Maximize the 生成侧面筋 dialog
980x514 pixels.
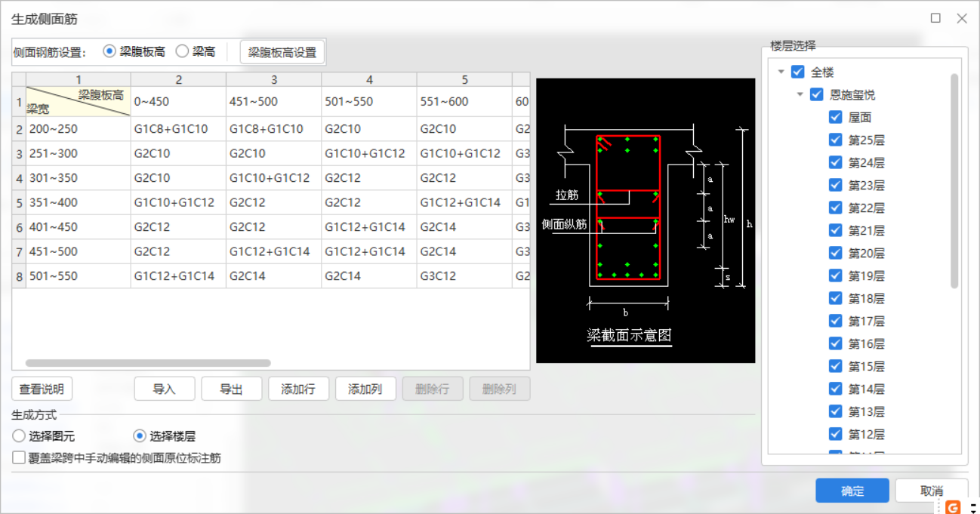pyautogui.click(x=935, y=18)
